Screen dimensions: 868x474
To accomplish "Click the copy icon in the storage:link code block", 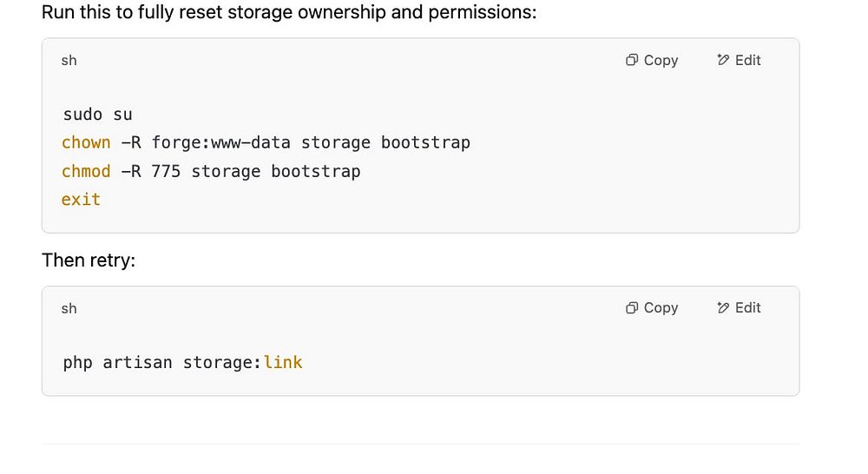I will coord(632,307).
